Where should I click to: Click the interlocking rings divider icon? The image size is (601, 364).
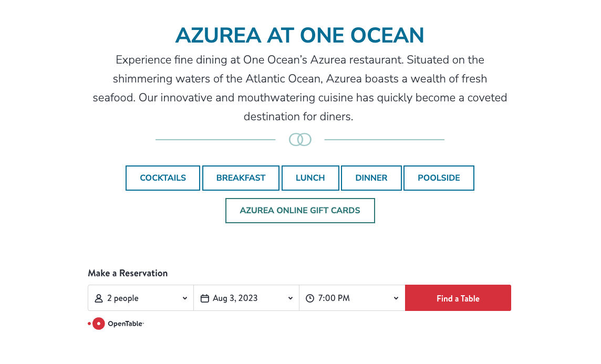coord(300,139)
